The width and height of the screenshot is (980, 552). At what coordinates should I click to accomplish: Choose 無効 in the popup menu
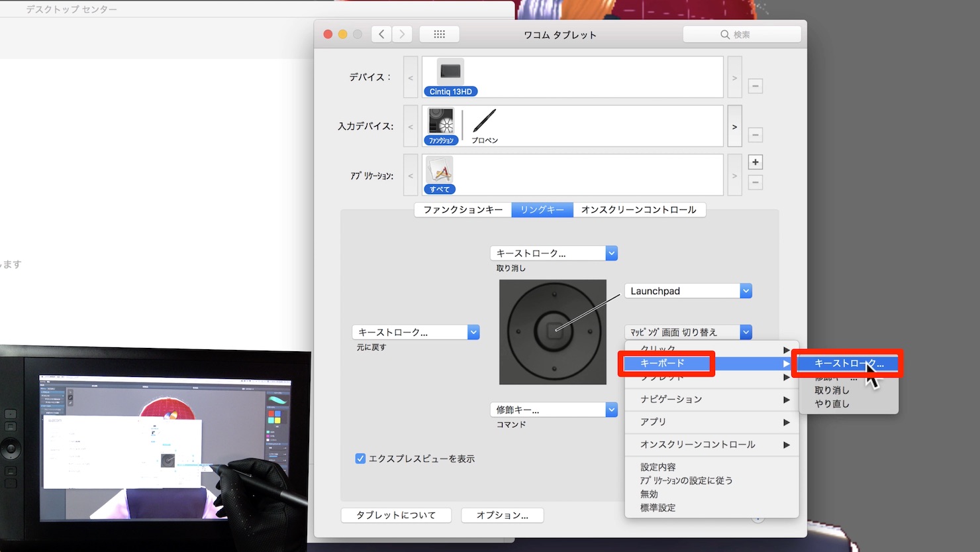coord(712,494)
